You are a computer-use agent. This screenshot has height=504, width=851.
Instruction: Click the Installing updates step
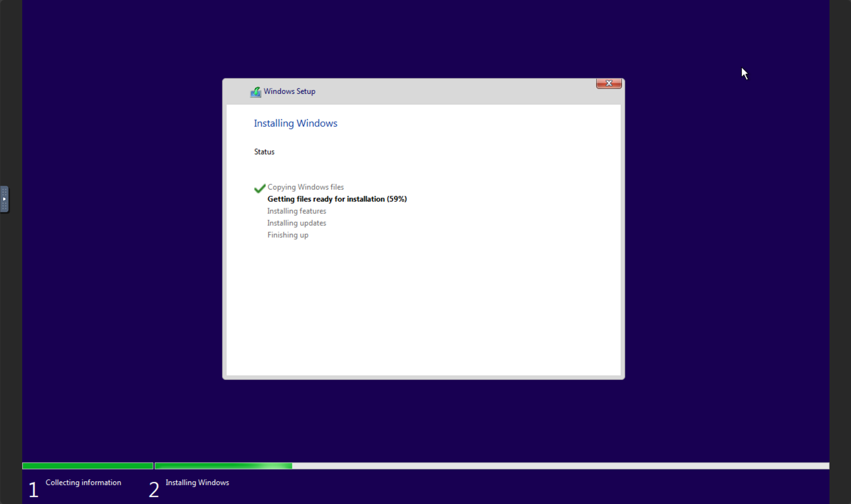(x=296, y=223)
